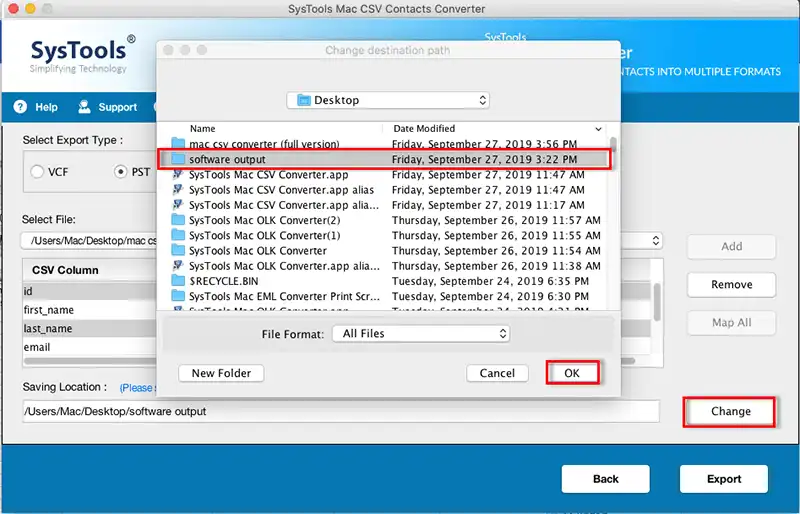Click the Map All button
Viewport: 800px width, 514px height.
tap(731, 323)
